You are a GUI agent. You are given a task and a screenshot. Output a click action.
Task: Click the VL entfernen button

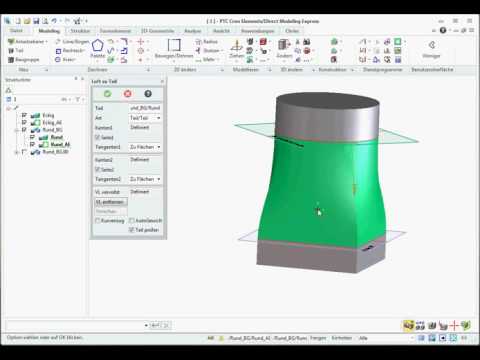coord(110,202)
